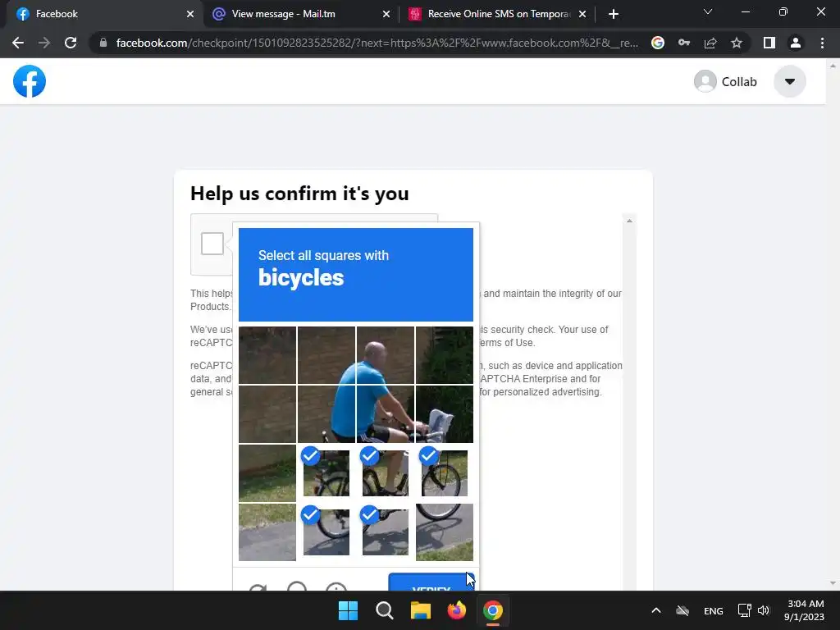Close the Facebook tab

point(190,14)
